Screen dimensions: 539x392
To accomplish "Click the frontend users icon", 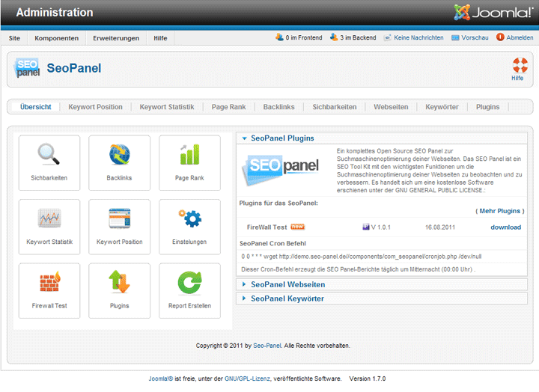I will pyautogui.click(x=279, y=37).
